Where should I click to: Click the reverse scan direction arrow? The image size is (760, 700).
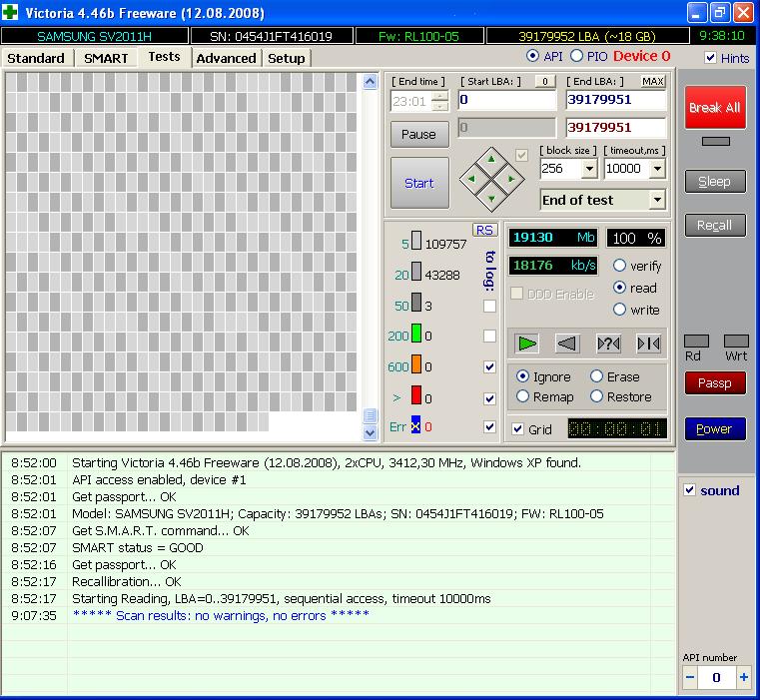[x=567, y=344]
